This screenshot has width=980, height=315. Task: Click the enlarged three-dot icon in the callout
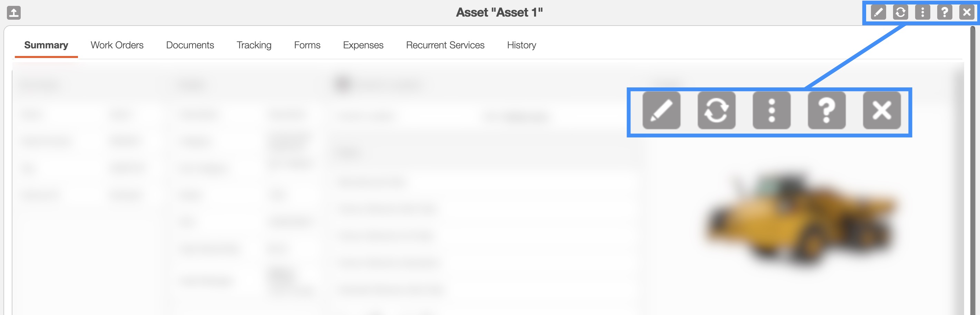point(772,111)
